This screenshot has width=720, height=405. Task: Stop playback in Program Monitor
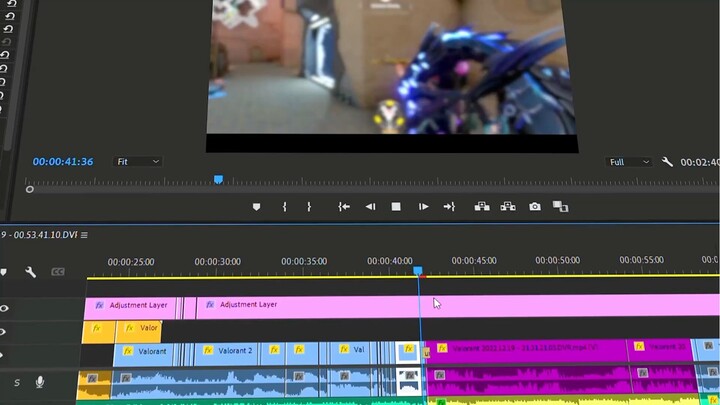396,207
